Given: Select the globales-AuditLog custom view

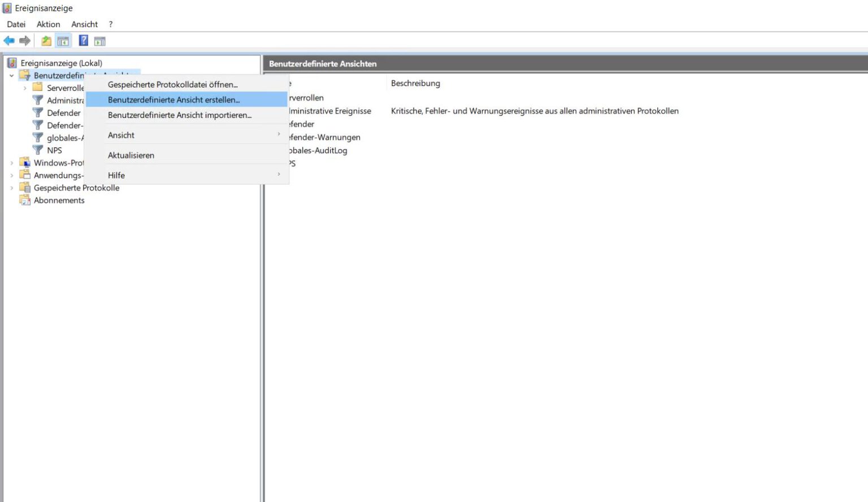Looking at the screenshot, I should tap(65, 137).
